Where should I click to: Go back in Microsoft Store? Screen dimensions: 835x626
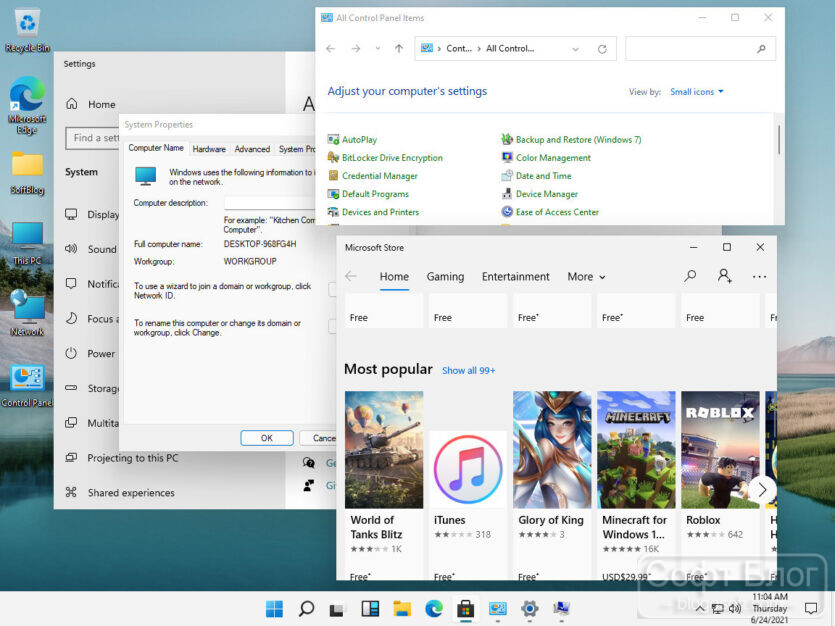coord(350,276)
